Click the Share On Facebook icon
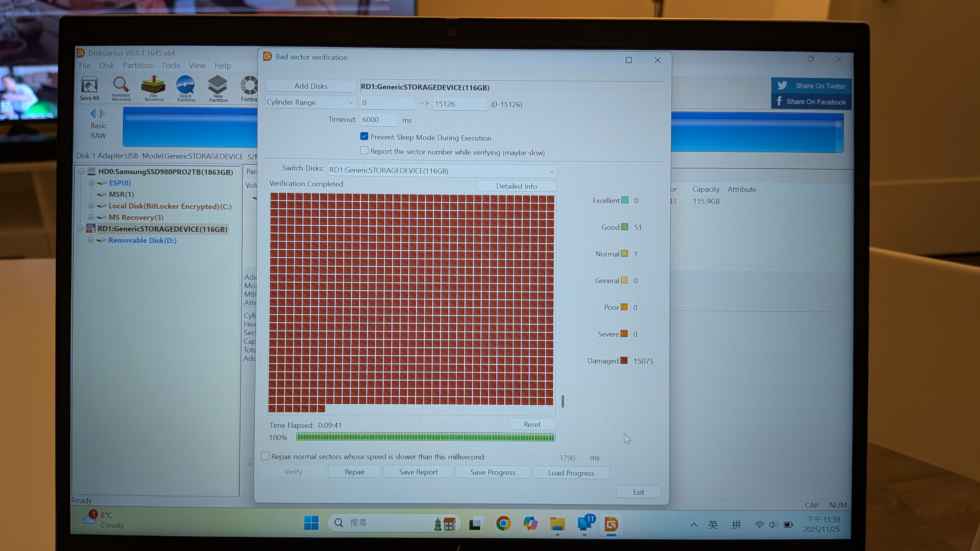980x551 pixels. point(779,101)
